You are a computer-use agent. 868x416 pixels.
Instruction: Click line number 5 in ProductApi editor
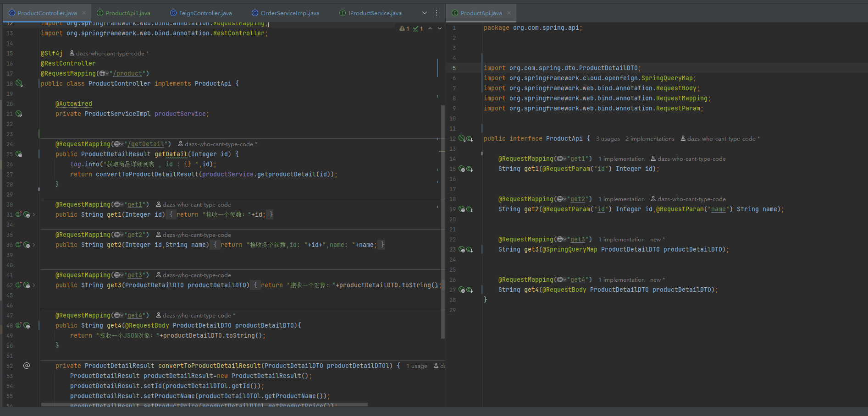[x=454, y=68]
